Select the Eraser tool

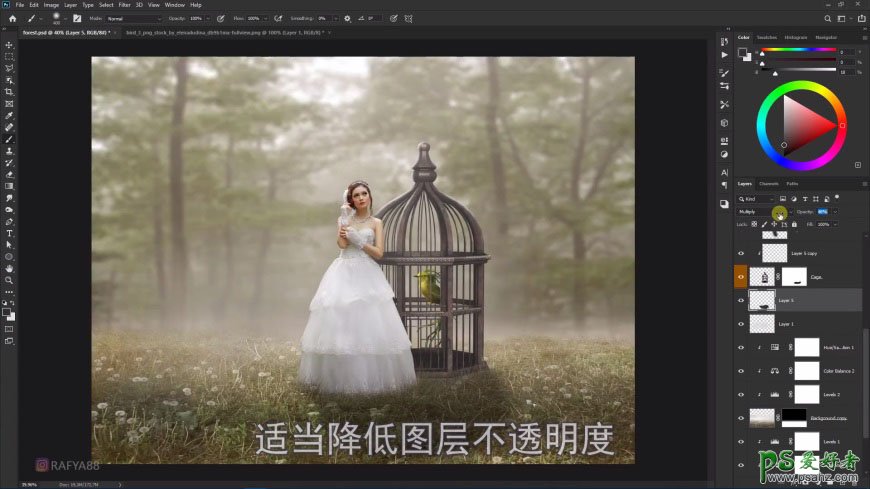(9, 175)
